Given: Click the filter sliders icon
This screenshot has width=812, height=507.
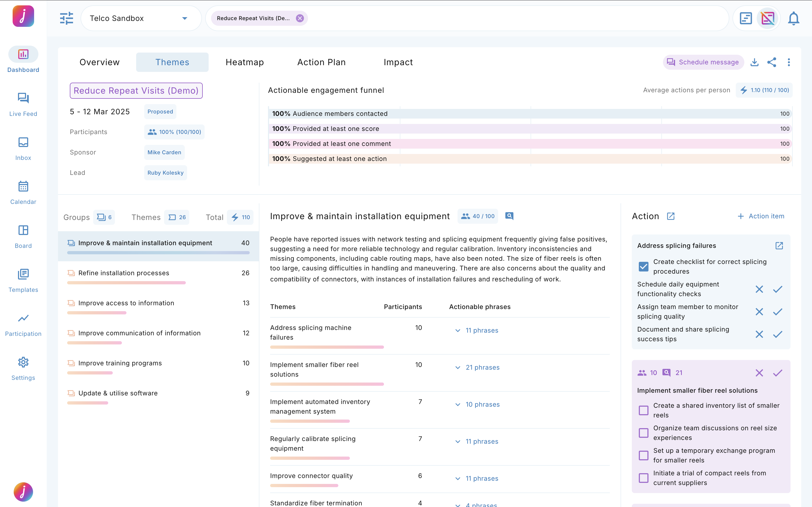Looking at the screenshot, I should pos(66,19).
